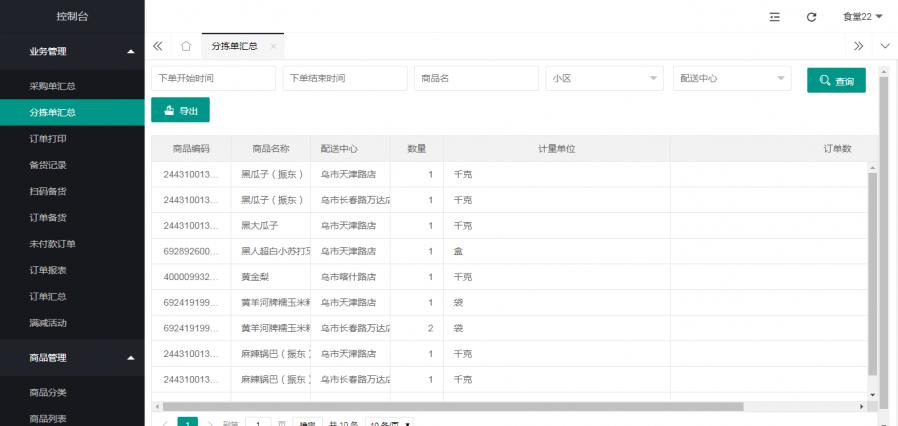
Task: Open the 食堂22 user menu
Action: pyautogui.click(x=862, y=17)
